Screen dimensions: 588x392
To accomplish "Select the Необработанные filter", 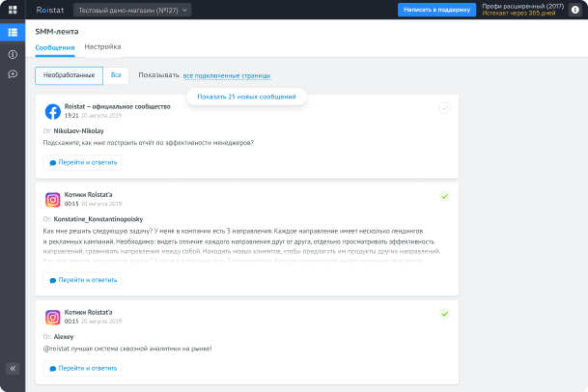I will coord(69,75).
